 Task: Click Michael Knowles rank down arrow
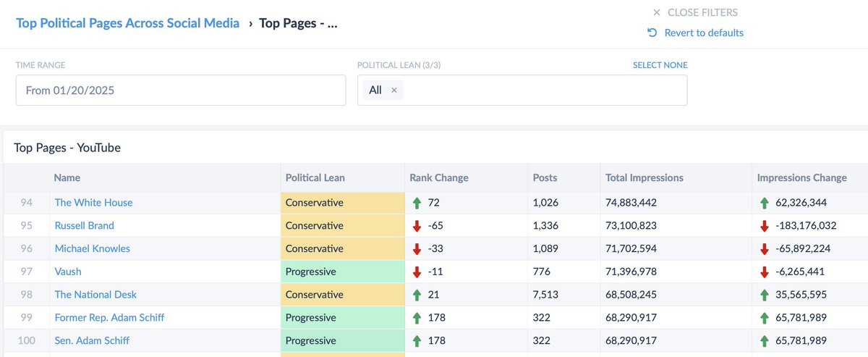point(417,249)
